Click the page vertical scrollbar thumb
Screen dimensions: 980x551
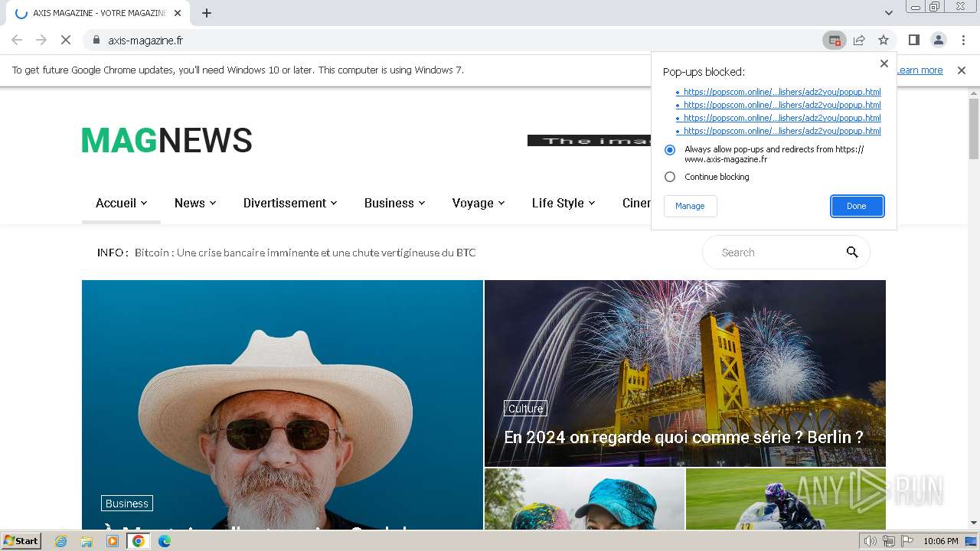[x=974, y=129]
